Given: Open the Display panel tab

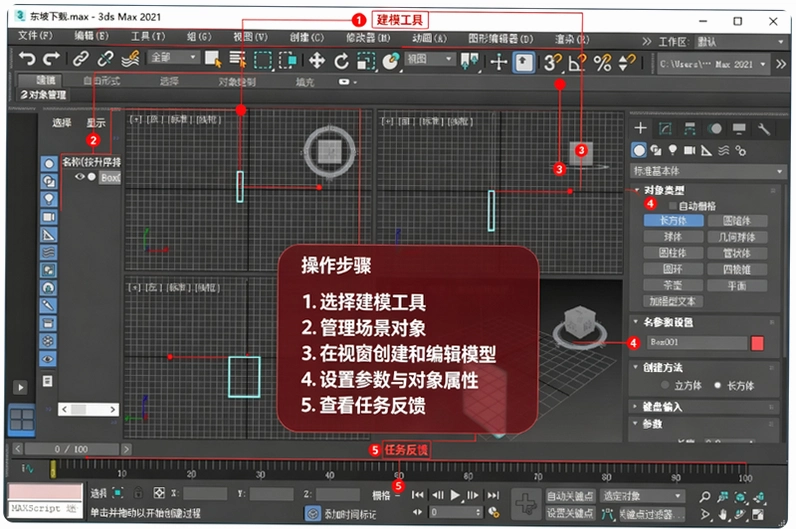Looking at the screenshot, I should click(x=739, y=128).
